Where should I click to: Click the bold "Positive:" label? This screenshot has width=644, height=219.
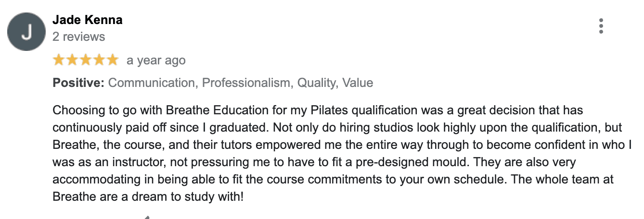pos(78,83)
